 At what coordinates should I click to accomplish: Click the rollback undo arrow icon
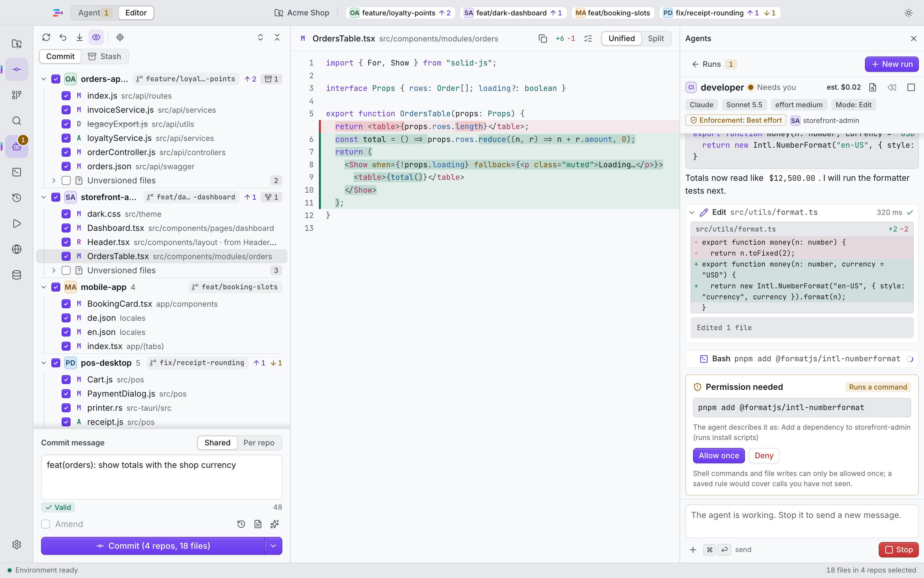[x=63, y=37]
